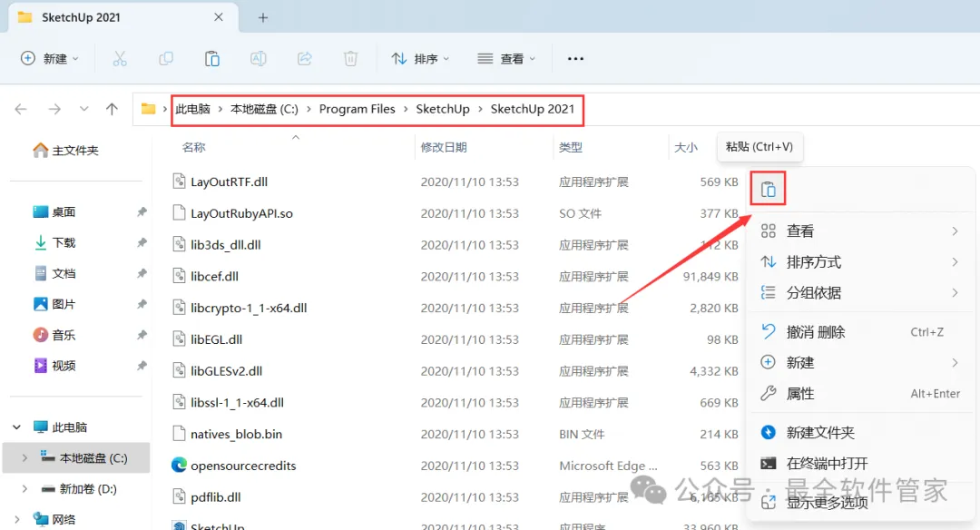
Task: Go back with the left arrow
Action: click(x=21, y=110)
